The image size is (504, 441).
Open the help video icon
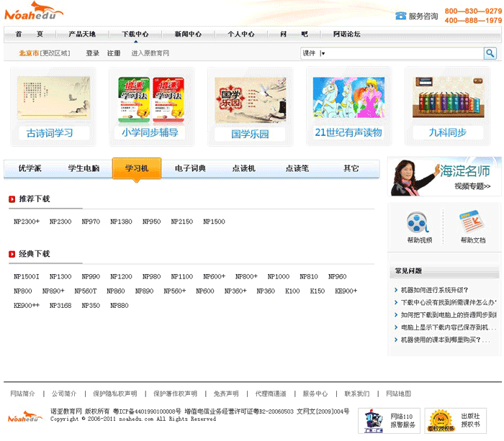point(419,223)
